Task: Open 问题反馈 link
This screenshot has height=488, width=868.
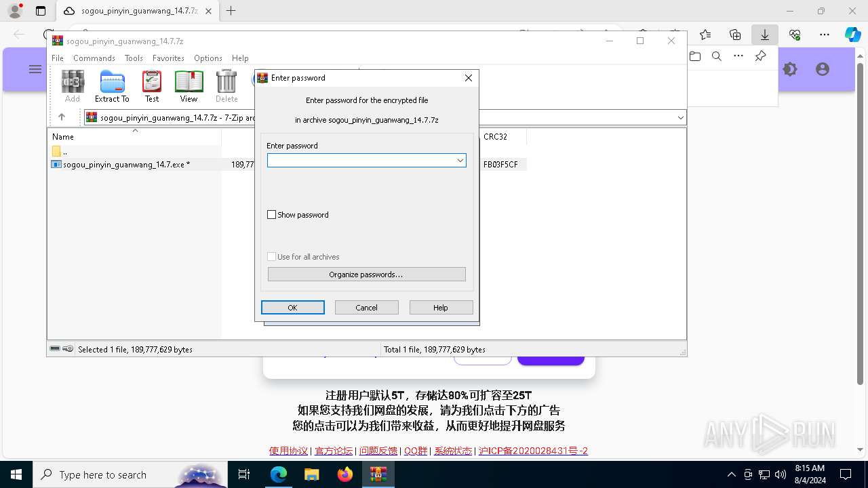Action: 378,451
